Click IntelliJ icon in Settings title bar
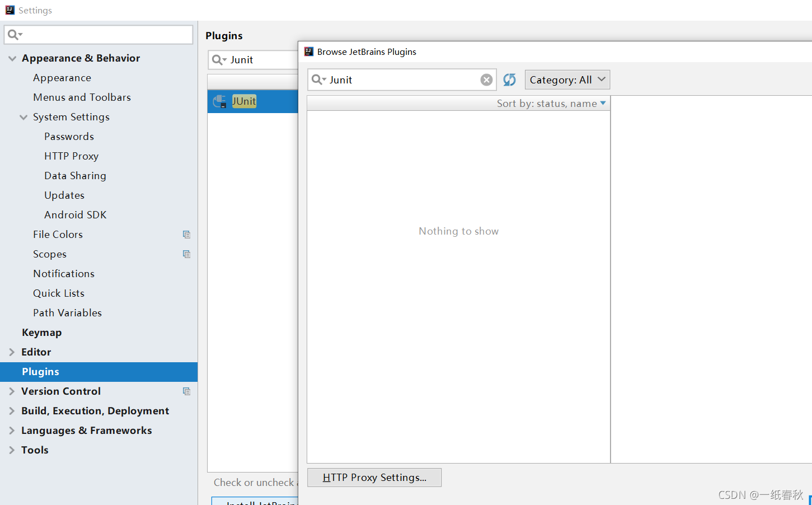The image size is (812, 505). click(x=10, y=10)
